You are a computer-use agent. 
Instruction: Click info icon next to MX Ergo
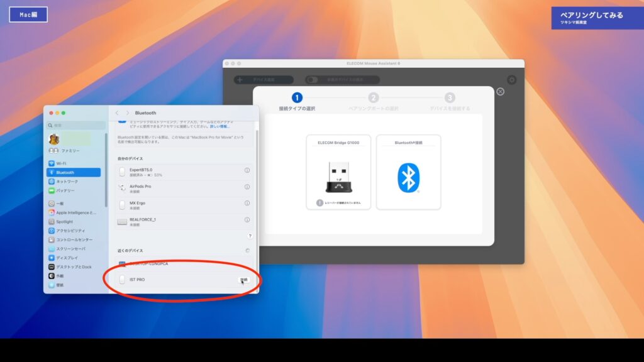click(x=247, y=204)
